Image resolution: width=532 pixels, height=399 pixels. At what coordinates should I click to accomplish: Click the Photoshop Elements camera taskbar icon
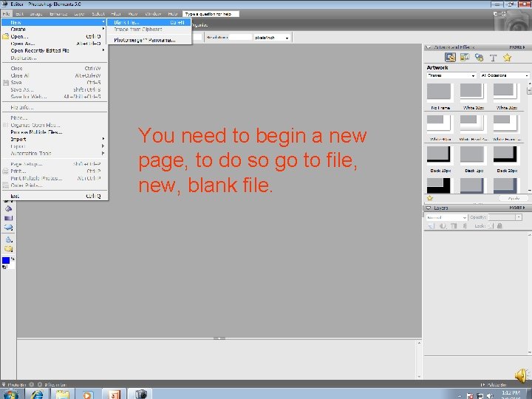tap(140, 395)
